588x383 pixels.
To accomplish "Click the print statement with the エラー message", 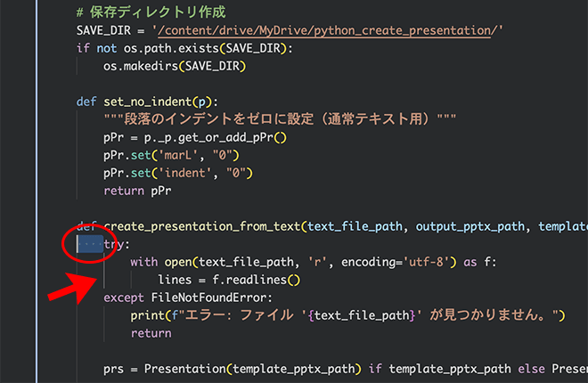I will click(x=347, y=315).
